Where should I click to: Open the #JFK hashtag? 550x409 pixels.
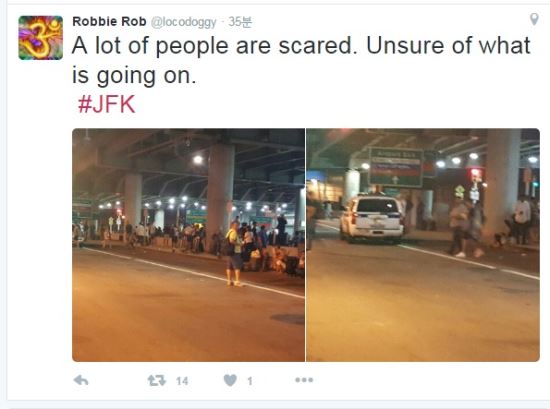click(x=107, y=104)
